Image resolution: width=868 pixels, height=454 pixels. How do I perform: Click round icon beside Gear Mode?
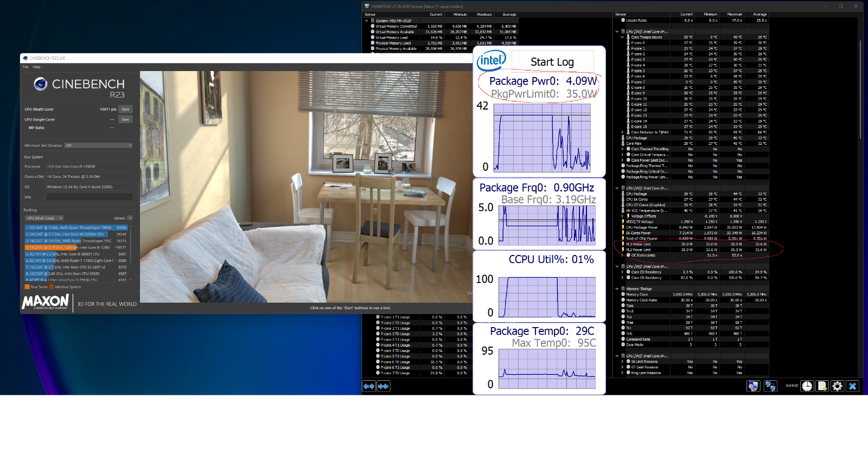tap(623, 344)
